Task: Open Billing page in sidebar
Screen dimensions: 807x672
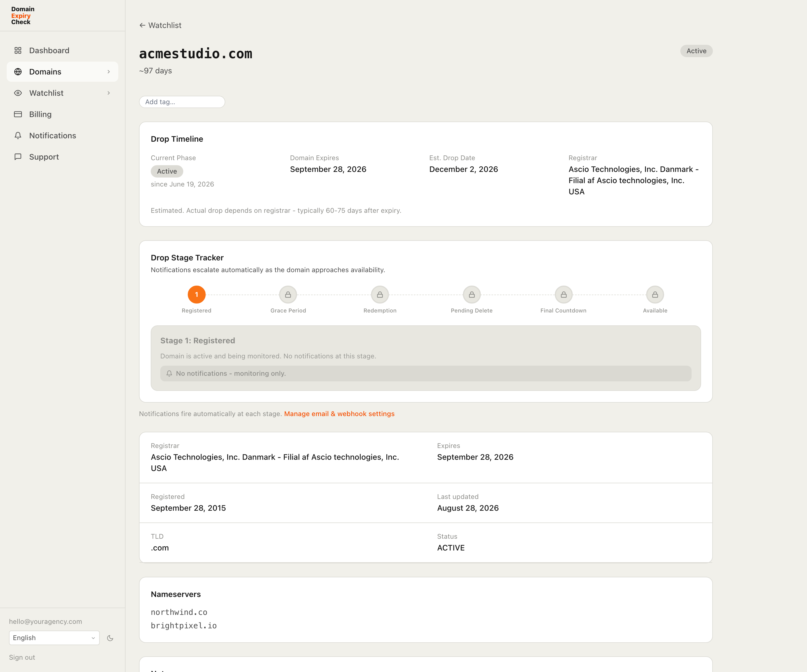Action: point(62,115)
